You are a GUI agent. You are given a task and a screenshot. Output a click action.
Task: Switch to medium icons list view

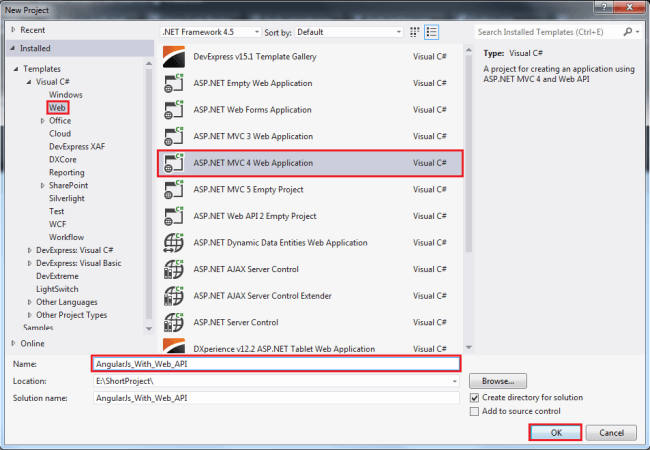click(432, 32)
